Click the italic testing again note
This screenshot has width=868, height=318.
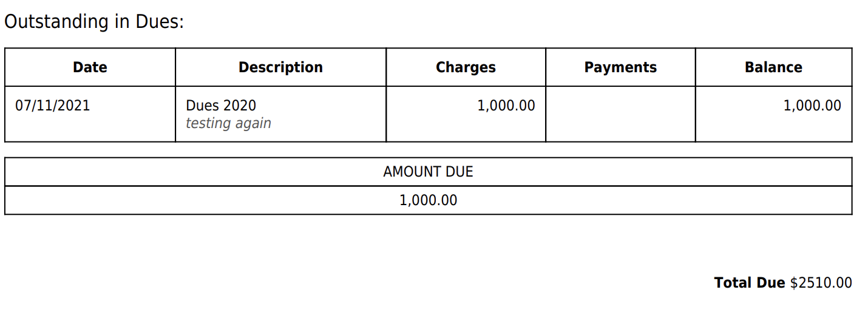[x=228, y=123]
